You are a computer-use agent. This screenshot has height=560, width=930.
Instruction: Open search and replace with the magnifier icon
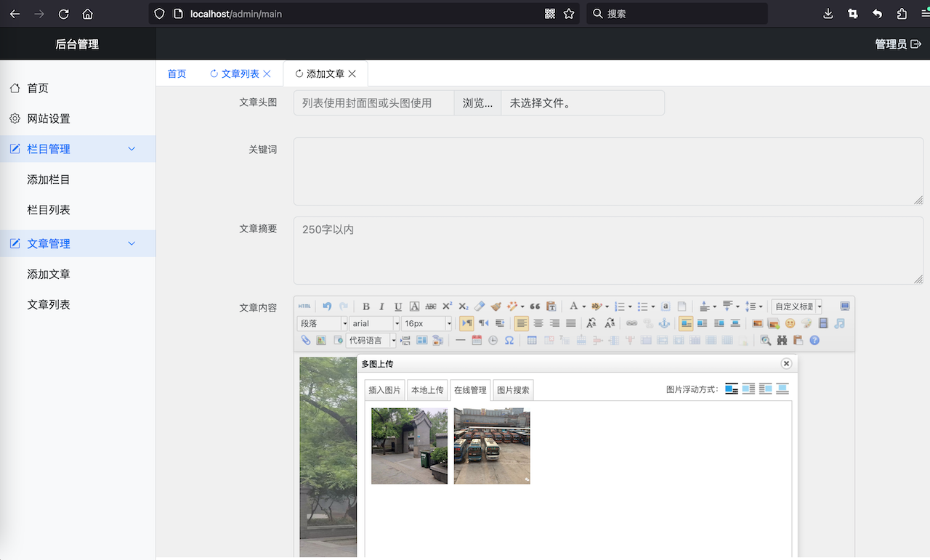[766, 340]
